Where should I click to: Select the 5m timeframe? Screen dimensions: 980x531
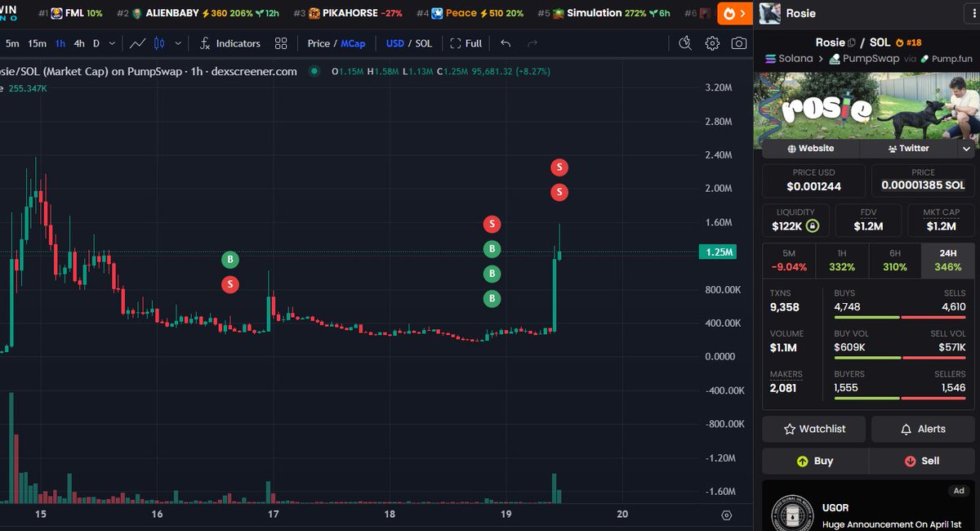pyautogui.click(x=12, y=43)
